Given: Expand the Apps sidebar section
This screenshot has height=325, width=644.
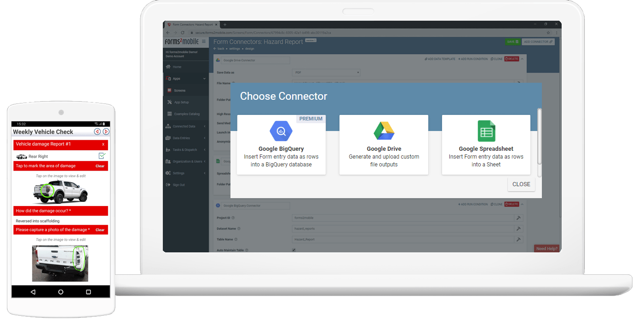Looking at the screenshot, I should (186, 79).
